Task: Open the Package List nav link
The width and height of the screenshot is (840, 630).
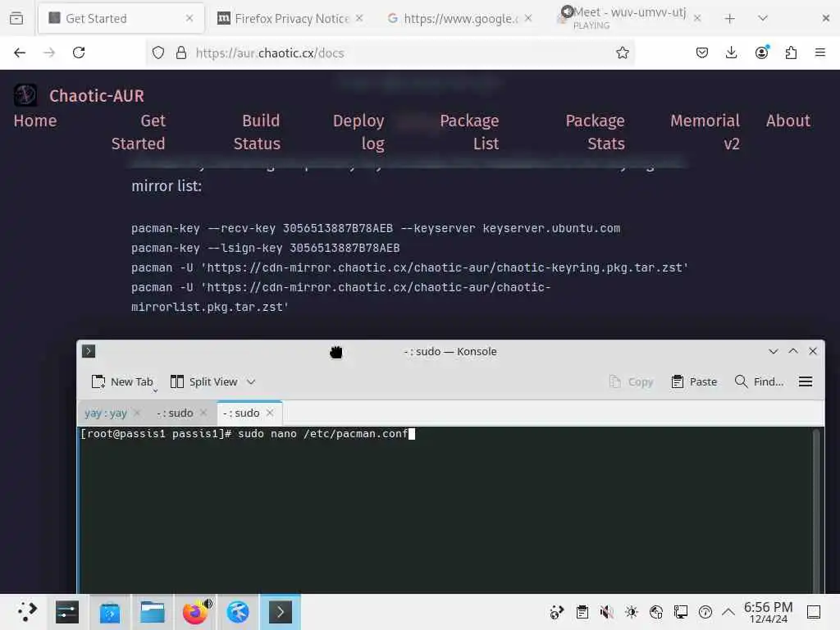Action: tap(469, 132)
